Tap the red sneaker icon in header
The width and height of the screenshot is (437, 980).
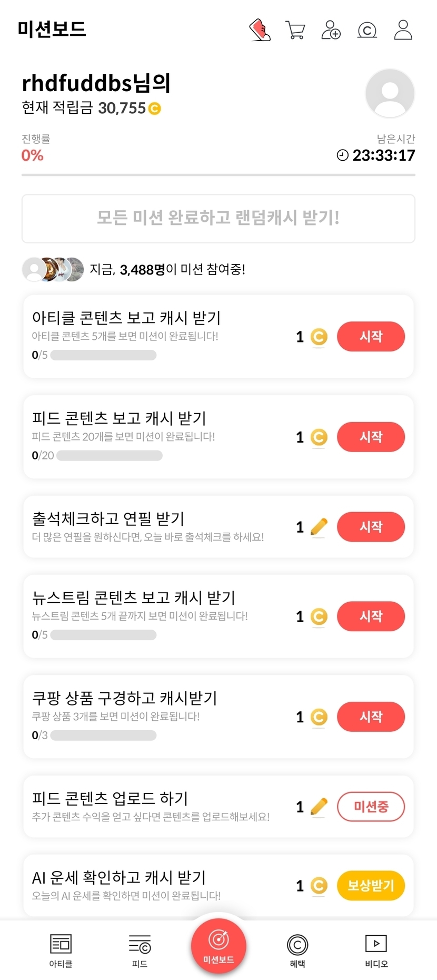tap(260, 30)
